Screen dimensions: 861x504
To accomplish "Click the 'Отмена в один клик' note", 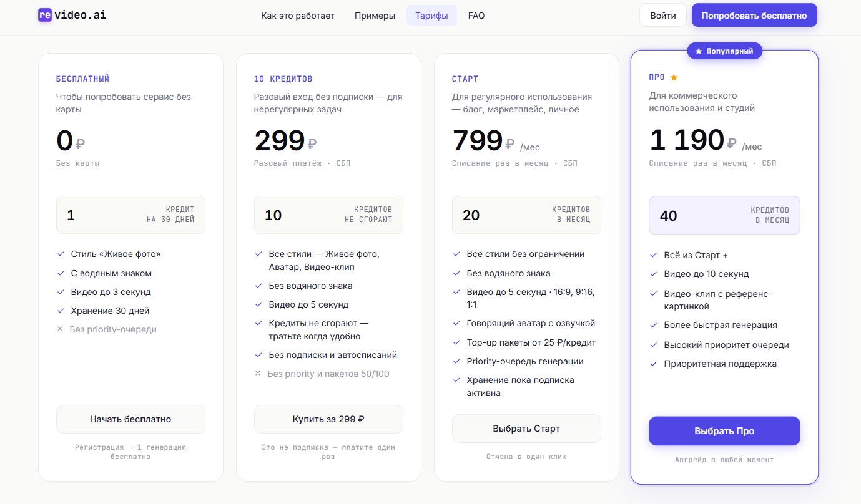I will [x=526, y=457].
